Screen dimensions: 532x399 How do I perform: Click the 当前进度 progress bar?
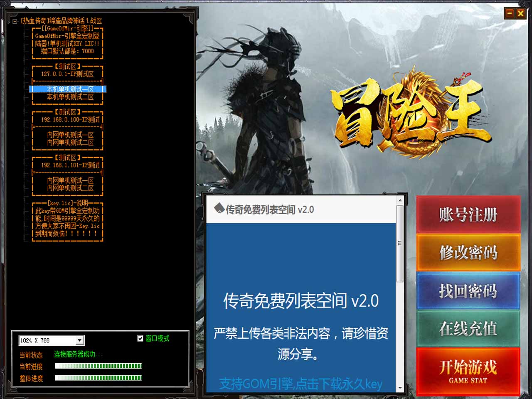pyautogui.click(x=98, y=366)
